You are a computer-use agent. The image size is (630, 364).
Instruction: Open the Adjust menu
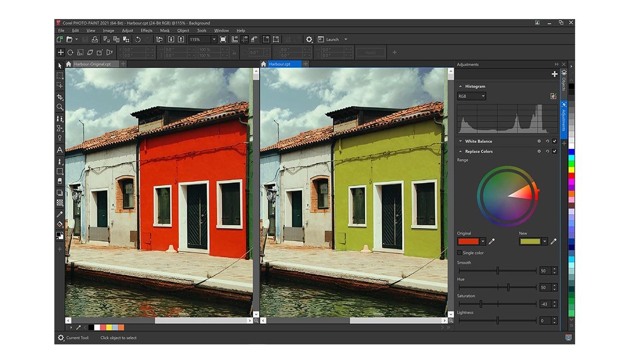click(x=127, y=30)
